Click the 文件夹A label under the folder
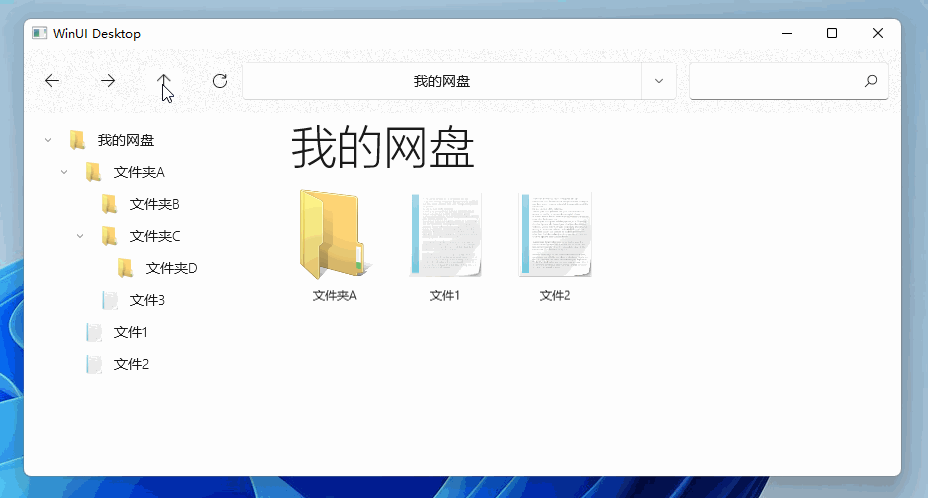Viewport: 928px width, 498px height. [x=335, y=295]
